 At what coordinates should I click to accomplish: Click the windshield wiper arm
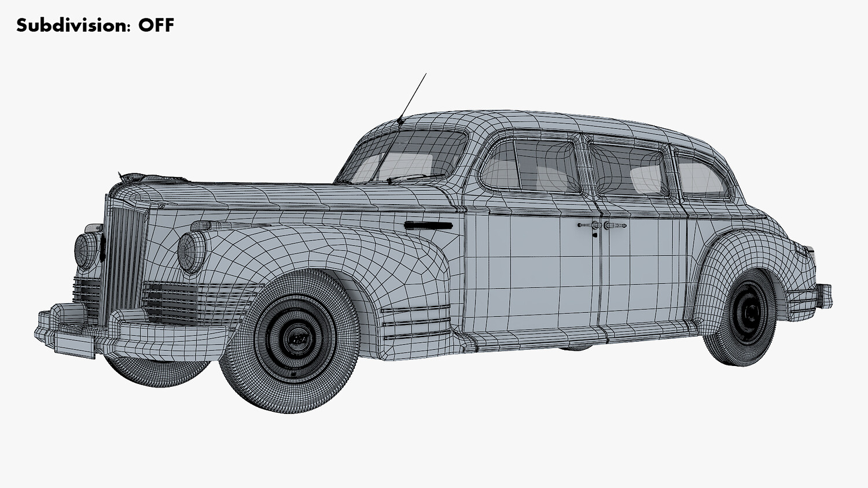[417, 178]
